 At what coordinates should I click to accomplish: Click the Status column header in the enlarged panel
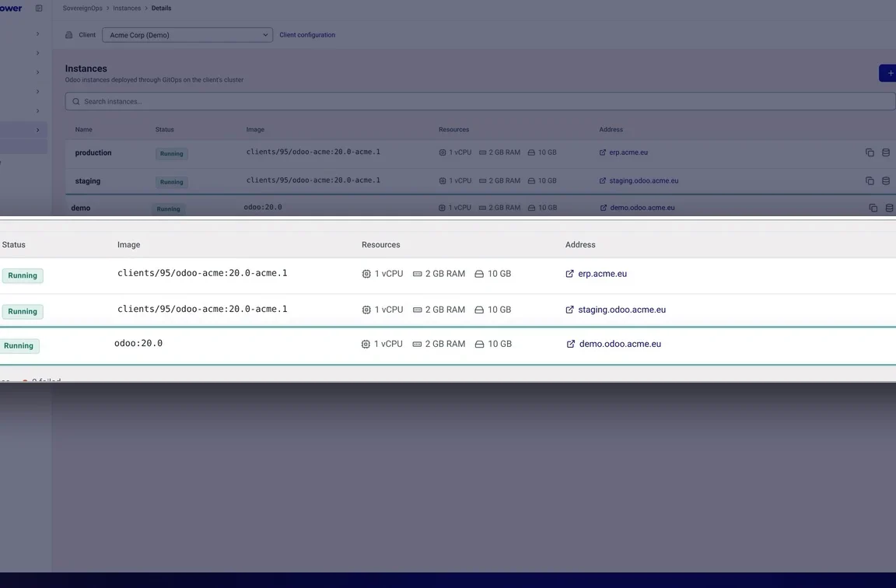14,244
